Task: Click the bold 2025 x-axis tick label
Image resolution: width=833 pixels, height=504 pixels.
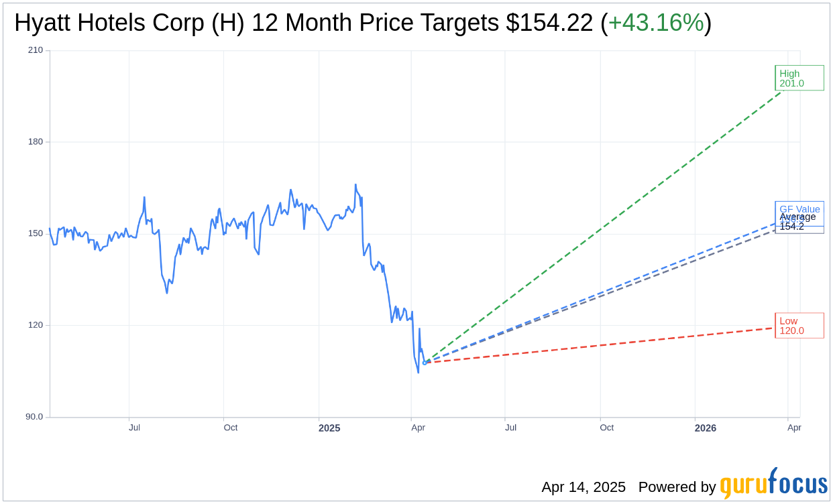Action: [329, 428]
